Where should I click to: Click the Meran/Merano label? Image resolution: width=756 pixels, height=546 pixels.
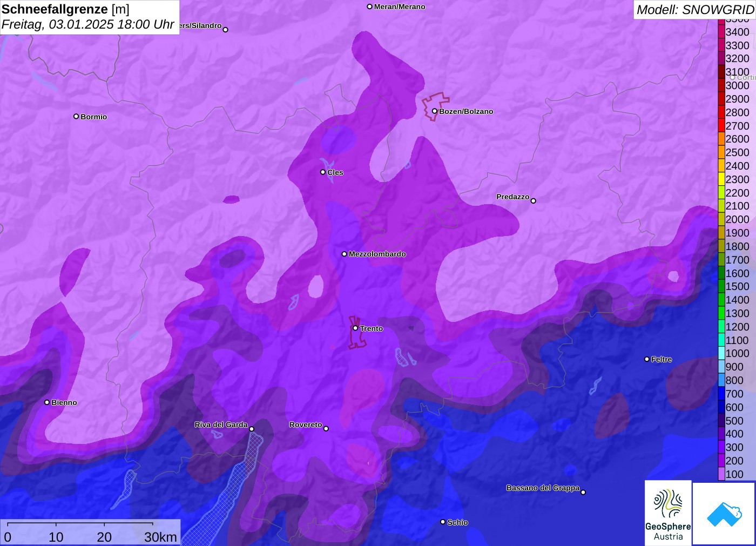(400, 6)
